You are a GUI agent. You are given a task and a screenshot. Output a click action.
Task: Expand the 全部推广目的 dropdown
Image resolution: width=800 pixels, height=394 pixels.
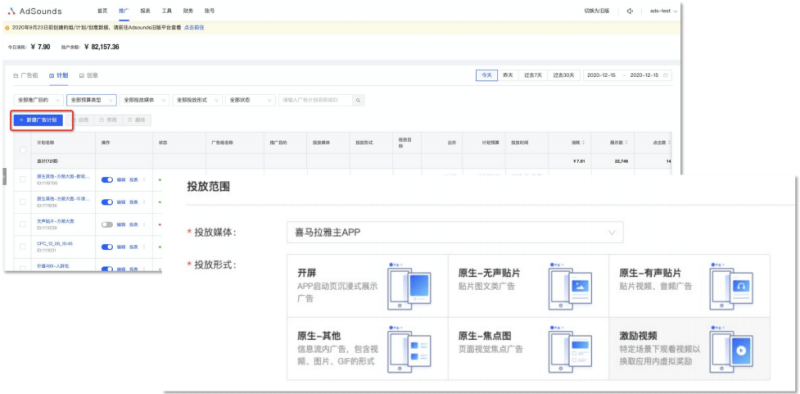(x=39, y=100)
